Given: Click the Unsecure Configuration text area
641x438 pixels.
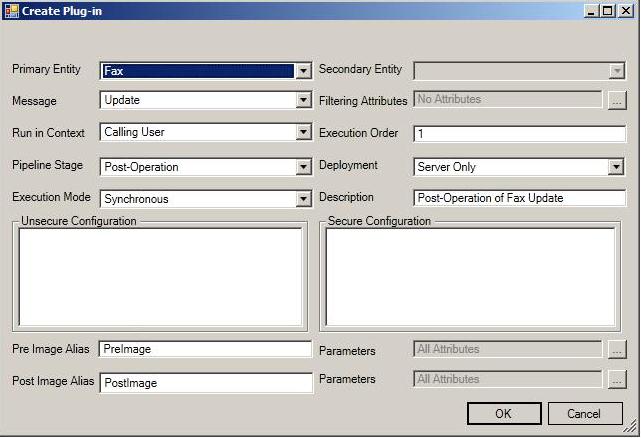Looking at the screenshot, I should point(160,277).
